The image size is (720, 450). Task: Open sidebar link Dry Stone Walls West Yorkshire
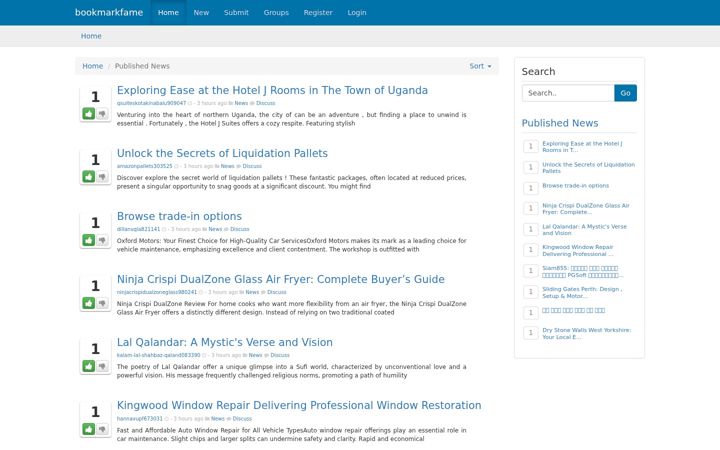coord(587,333)
